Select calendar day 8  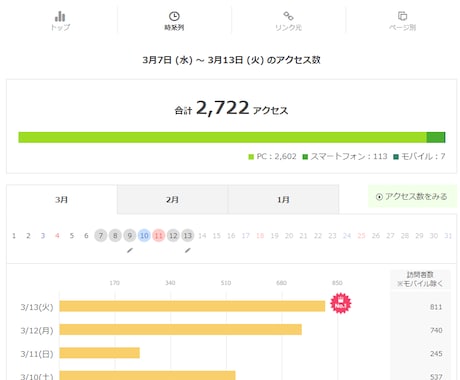115,236
